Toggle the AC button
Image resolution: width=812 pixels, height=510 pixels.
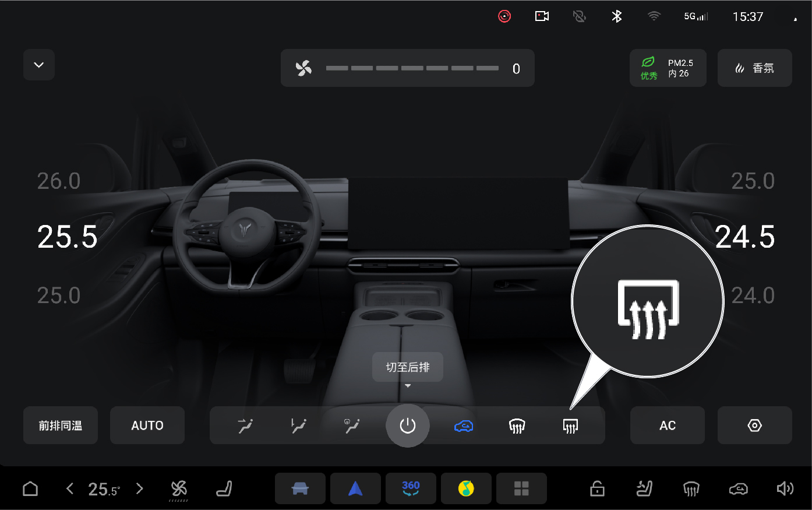668,425
